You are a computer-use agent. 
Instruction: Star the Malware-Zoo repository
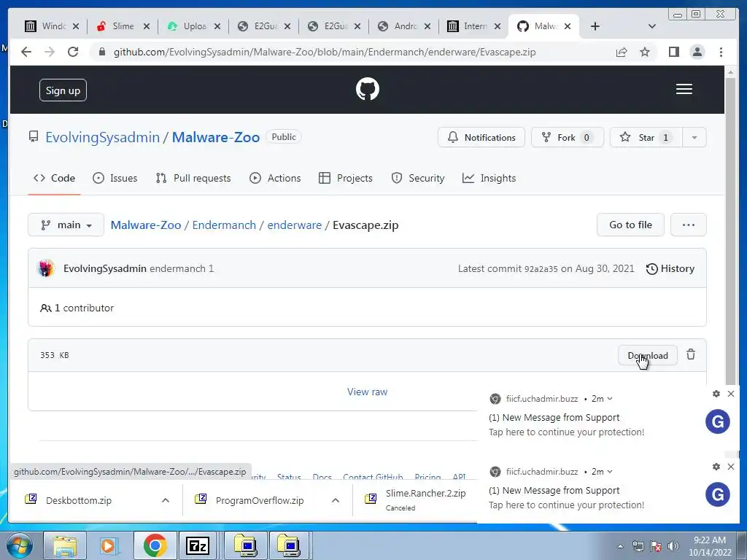click(x=646, y=138)
